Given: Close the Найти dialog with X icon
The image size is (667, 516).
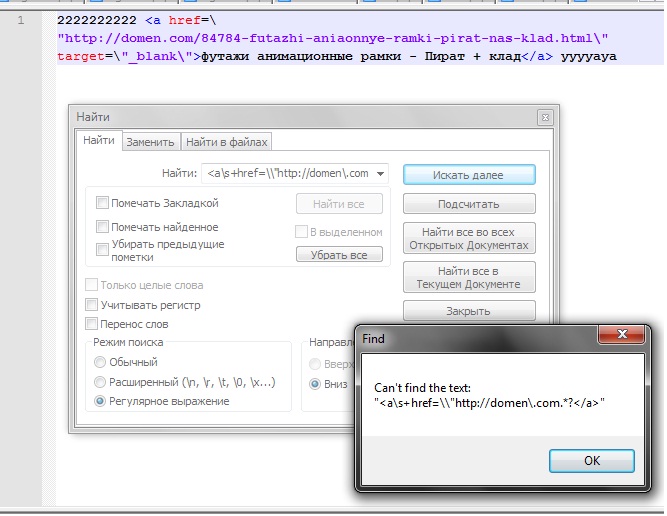Looking at the screenshot, I should coord(543,117).
